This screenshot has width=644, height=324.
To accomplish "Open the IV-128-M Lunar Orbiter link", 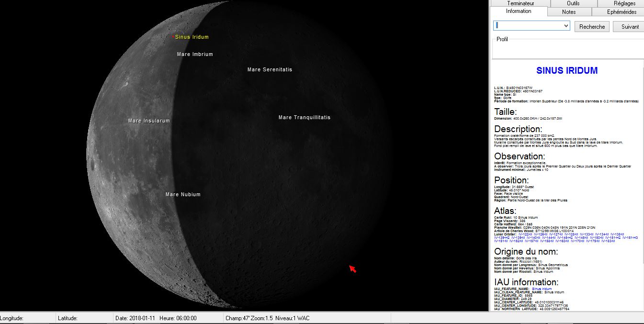I will click(x=571, y=235).
